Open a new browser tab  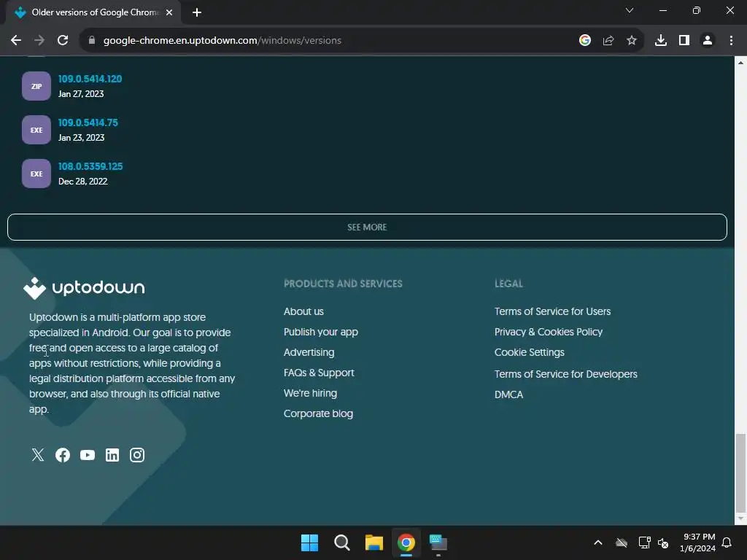pyautogui.click(x=197, y=12)
